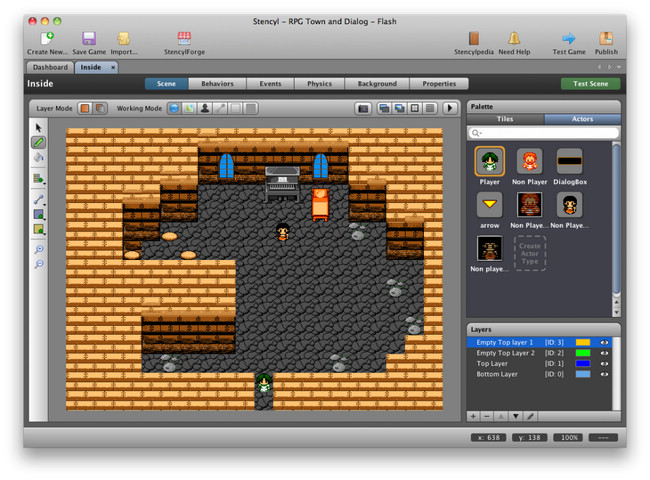Click light blue swatch of Bottom Layer
The width and height of the screenshot is (650, 480).
pos(582,374)
